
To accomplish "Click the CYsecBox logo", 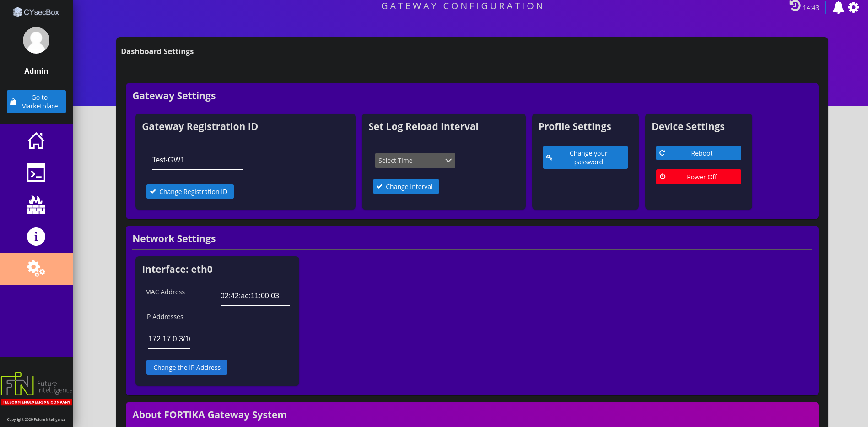I will point(36,12).
